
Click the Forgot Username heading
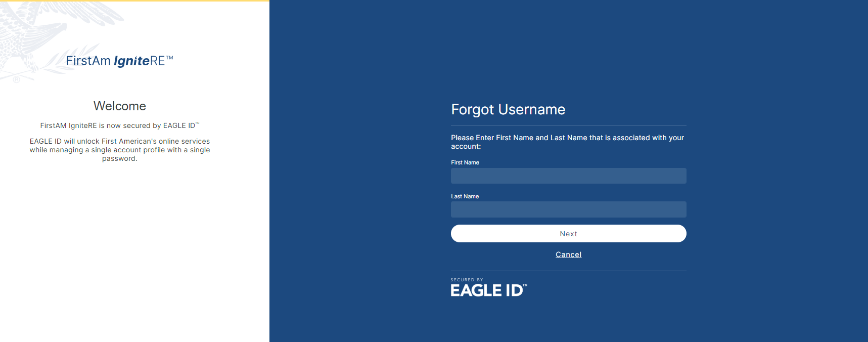coord(508,109)
